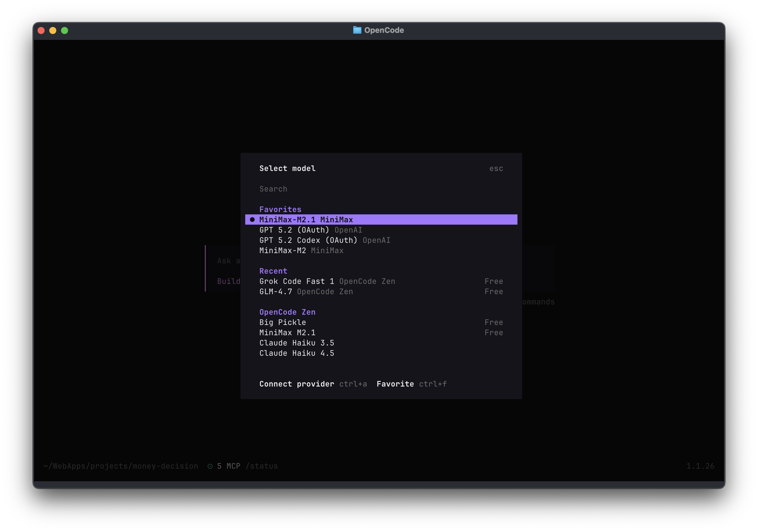Click the /status command in footer

pos(261,466)
